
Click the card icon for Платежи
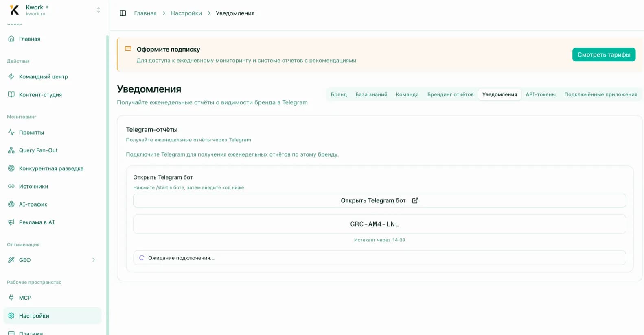click(11, 333)
